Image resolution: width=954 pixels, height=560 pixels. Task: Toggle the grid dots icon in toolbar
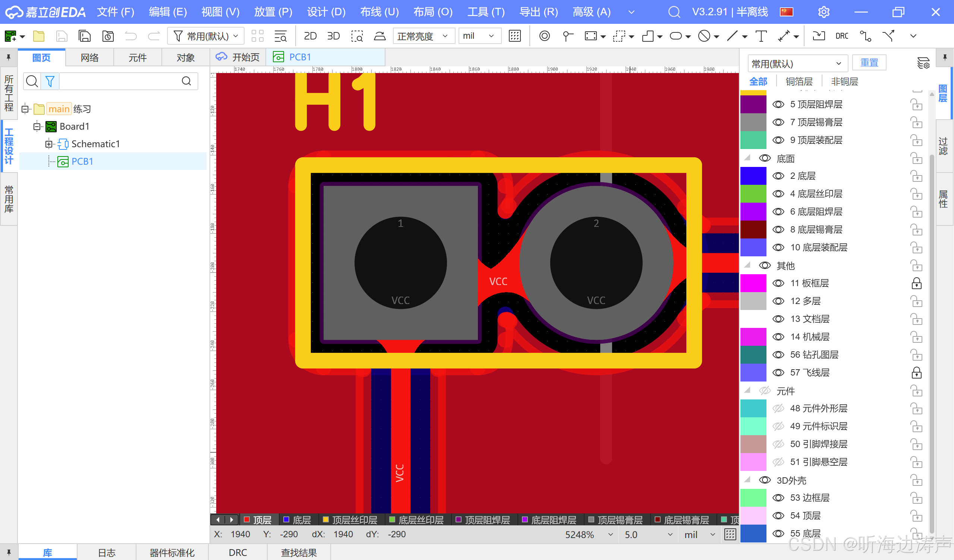(x=515, y=36)
